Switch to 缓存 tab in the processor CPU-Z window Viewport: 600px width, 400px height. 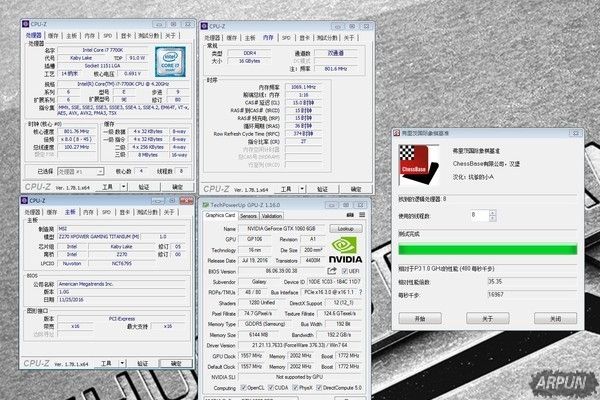click(53, 36)
